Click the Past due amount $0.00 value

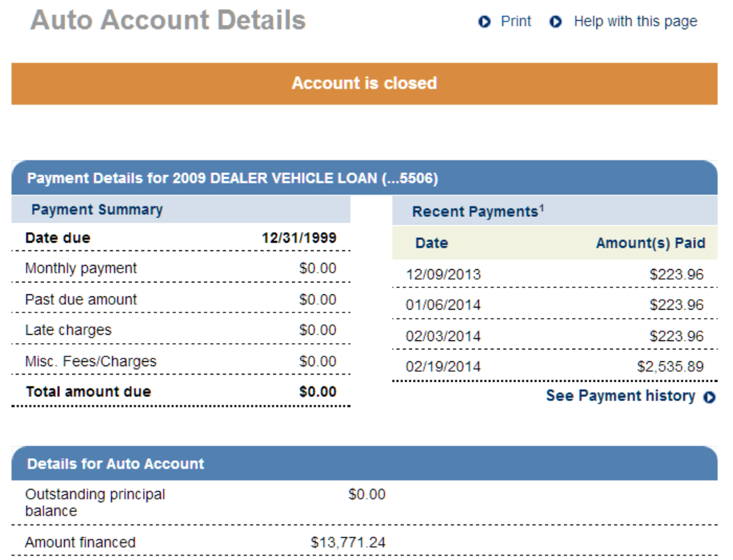click(x=318, y=300)
